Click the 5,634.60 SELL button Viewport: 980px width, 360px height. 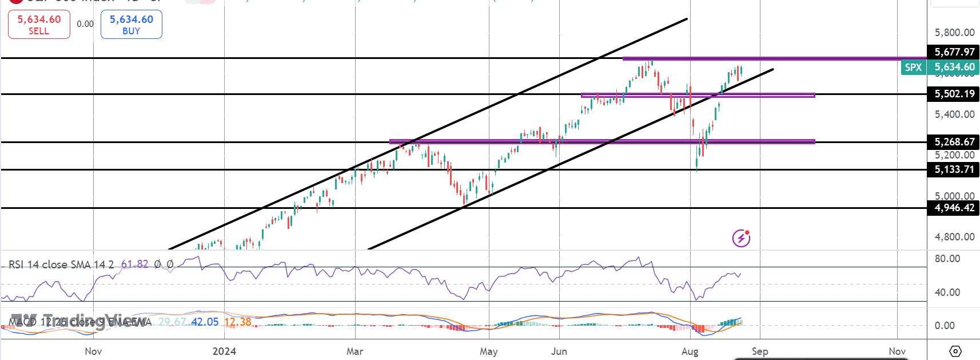click(x=39, y=24)
